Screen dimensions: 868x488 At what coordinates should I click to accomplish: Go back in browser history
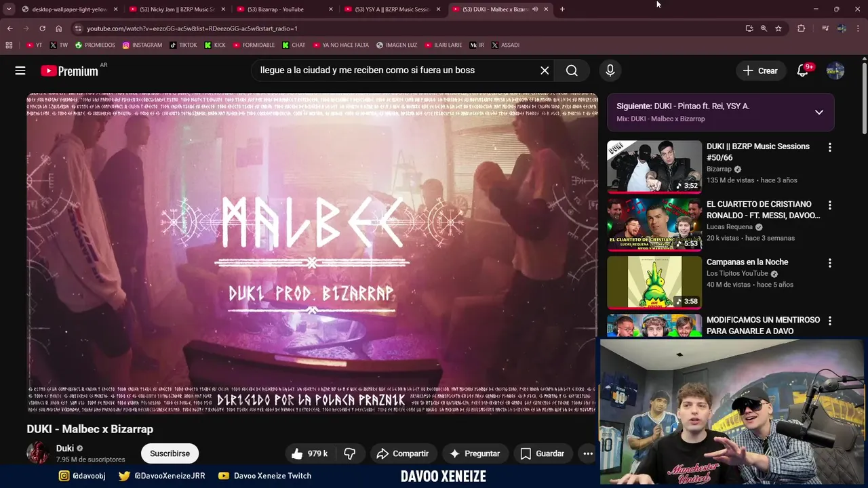coord(9,28)
